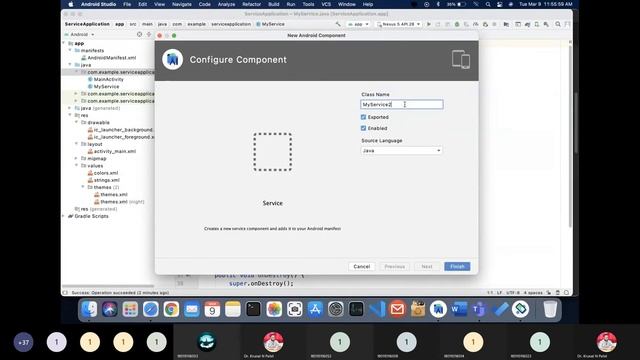
Task: Open the Tools menu
Action: click(x=308, y=4)
